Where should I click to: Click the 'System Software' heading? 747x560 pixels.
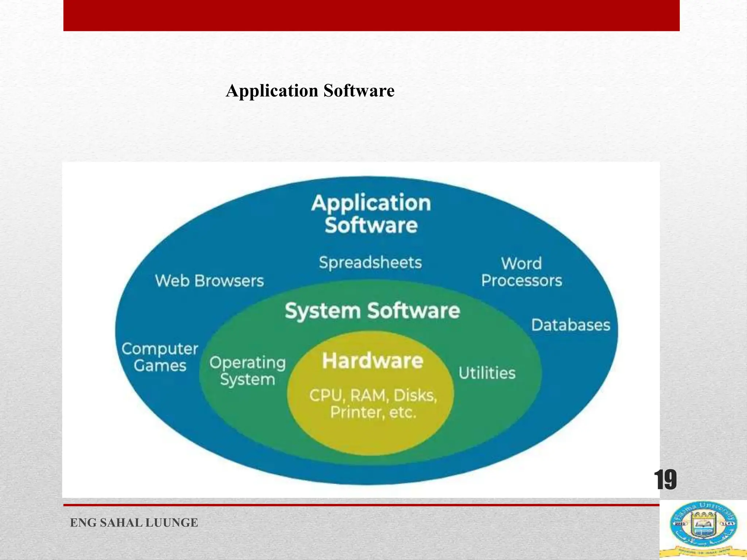point(372,311)
